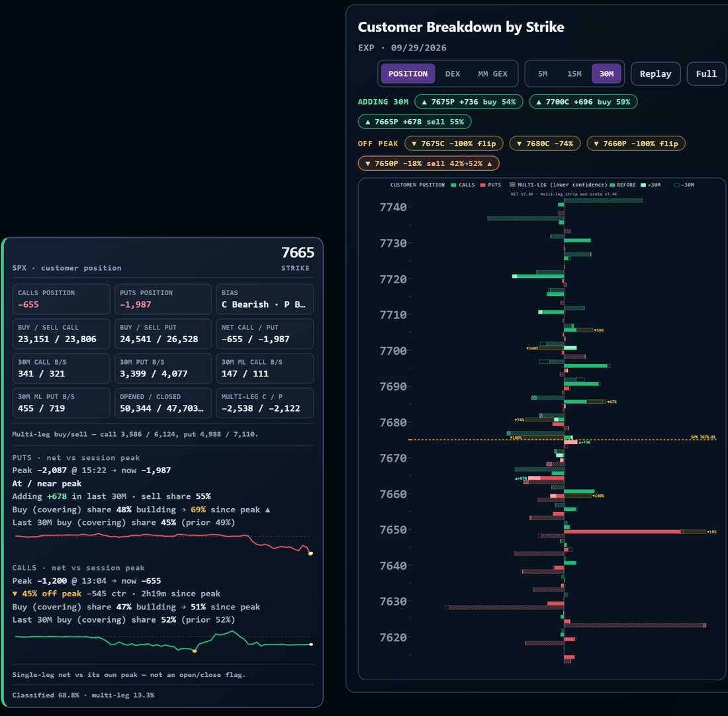The image size is (728, 716).
Task: Click the 'Adding +678 in last 30M' line
Action: click(111, 496)
